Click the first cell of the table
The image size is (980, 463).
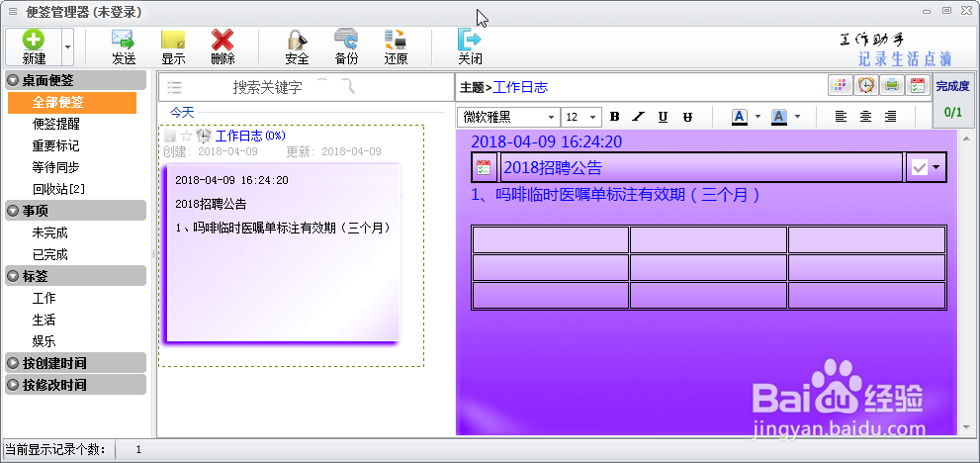551,240
